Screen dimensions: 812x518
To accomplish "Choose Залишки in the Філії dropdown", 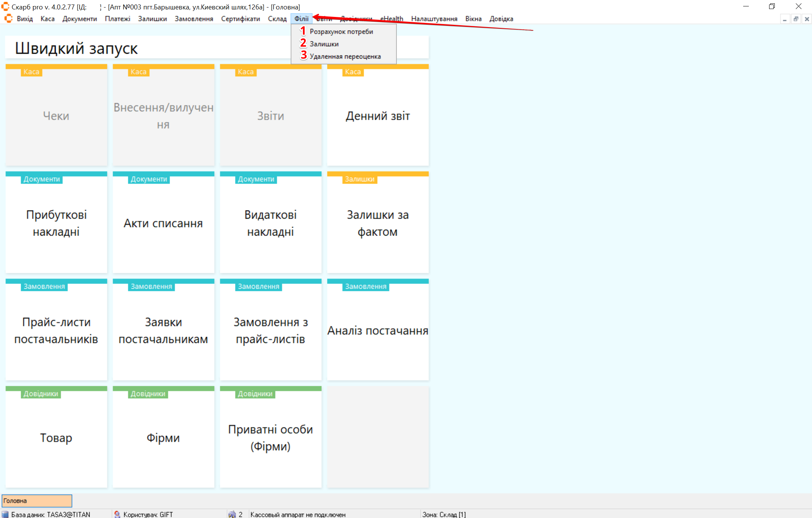I will [x=324, y=44].
